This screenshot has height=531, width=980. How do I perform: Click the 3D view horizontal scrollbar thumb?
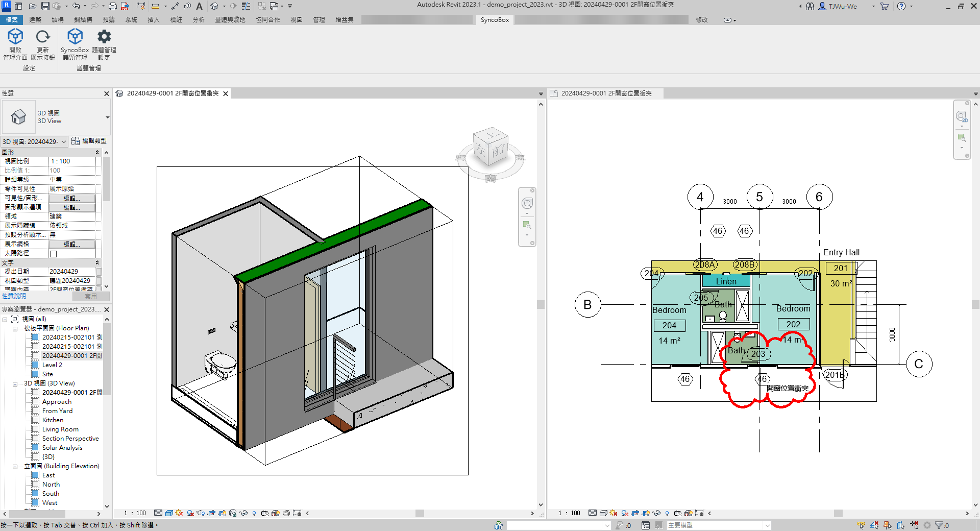pyautogui.click(x=420, y=513)
